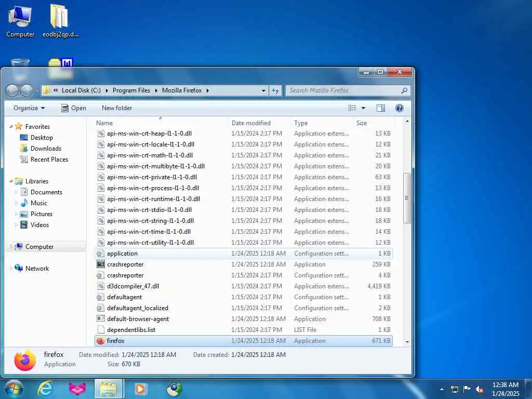Expand arrow after Local Disk (C:) breadcrumb
This screenshot has width=532, height=399.
[x=107, y=90]
